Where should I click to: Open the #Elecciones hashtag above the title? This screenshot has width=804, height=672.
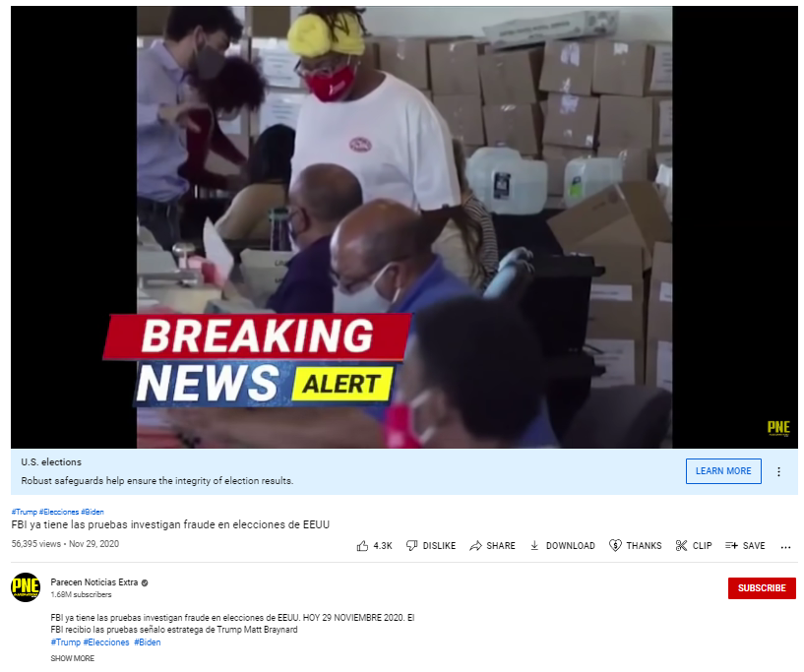59,512
